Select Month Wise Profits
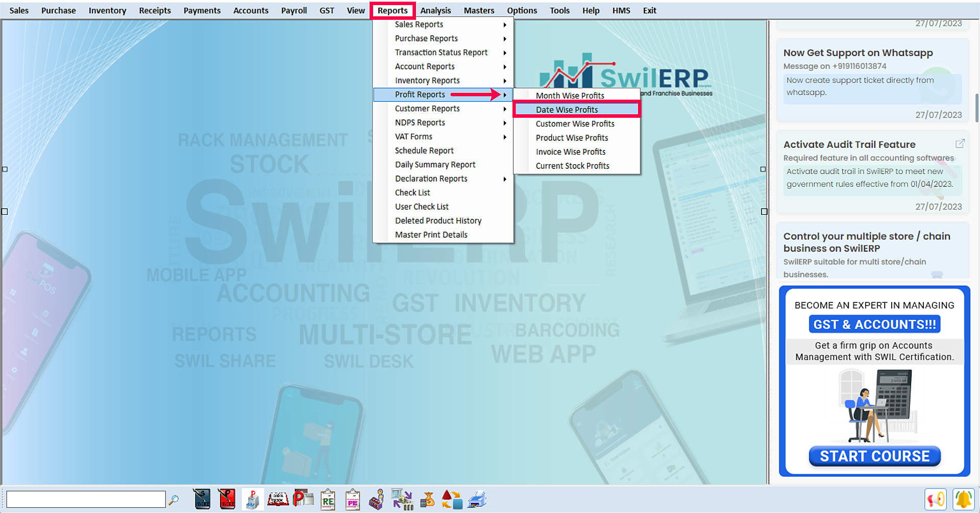980x513 pixels. [577, 95]
